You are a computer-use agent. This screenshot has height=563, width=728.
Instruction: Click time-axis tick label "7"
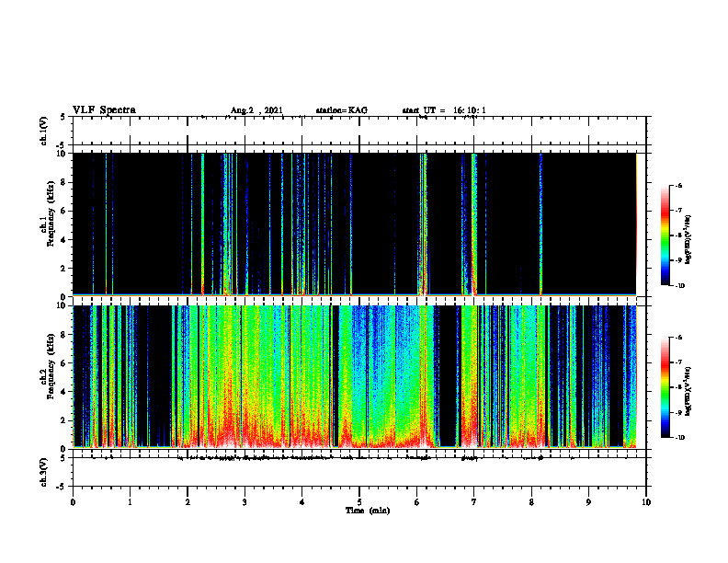474,502
